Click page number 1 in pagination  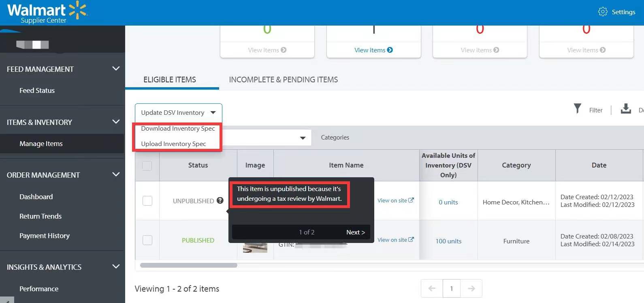[x=452, y=288]
